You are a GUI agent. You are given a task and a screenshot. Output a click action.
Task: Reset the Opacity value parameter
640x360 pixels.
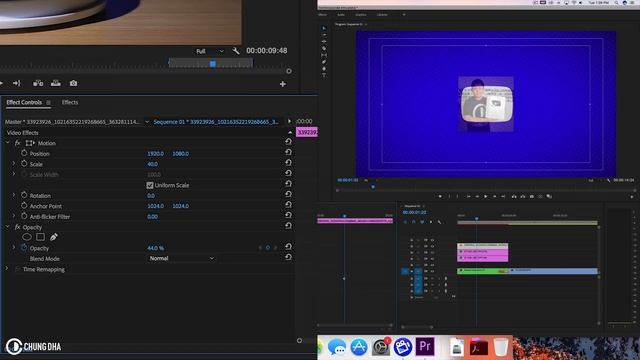pos(288,247)
